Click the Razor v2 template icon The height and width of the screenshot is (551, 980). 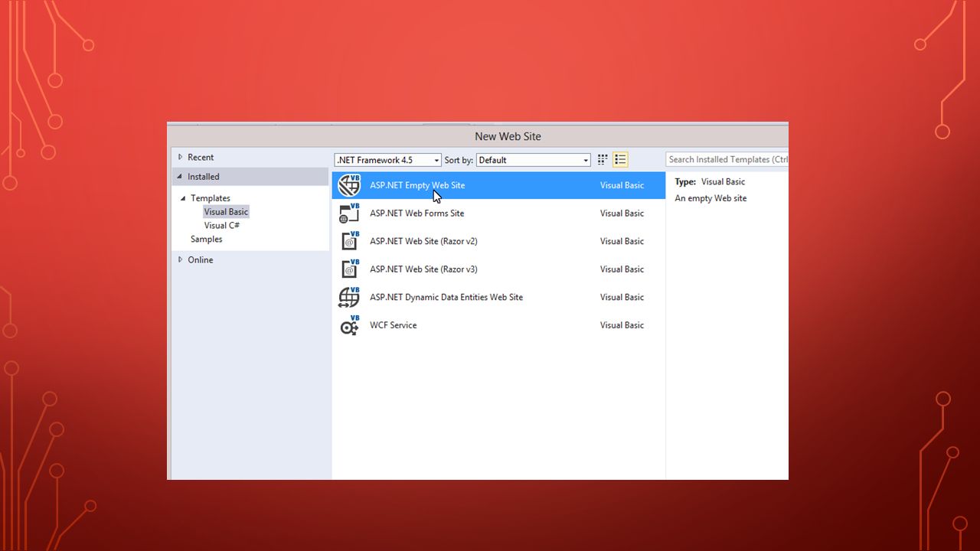pyautogui.click(x=349, y=241)
